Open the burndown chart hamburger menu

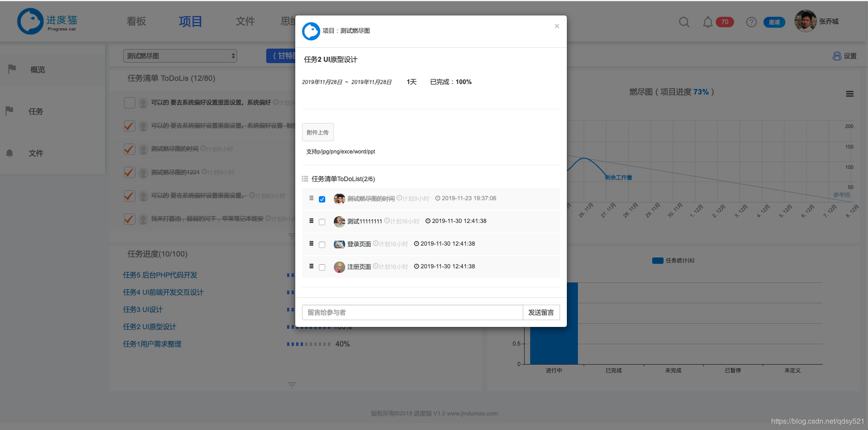click(849, 94)
